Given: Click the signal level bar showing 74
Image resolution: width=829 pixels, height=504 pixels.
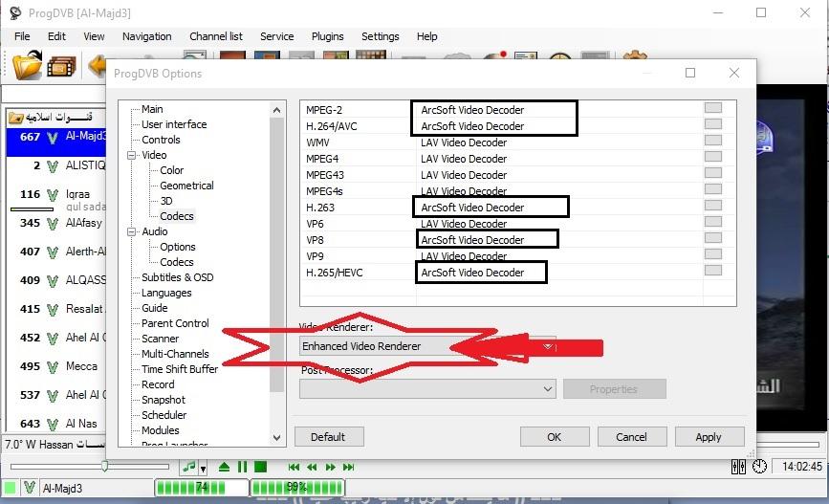Looking at the screenshot, I should [202, 488].
